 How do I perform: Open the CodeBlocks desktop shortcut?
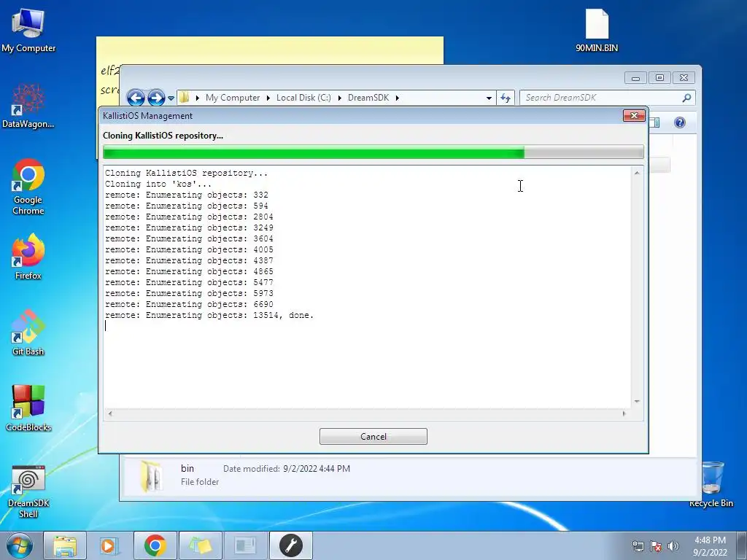pyautogui.click(x=28, y=408)
